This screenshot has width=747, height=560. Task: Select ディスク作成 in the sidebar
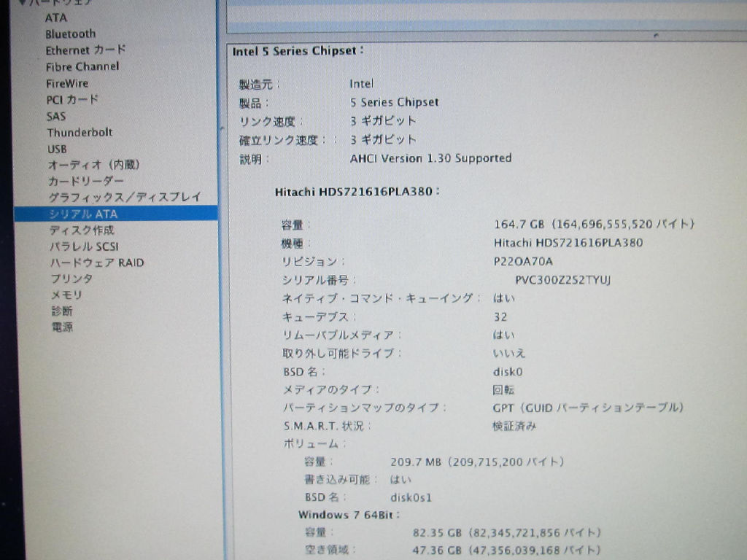81,230
